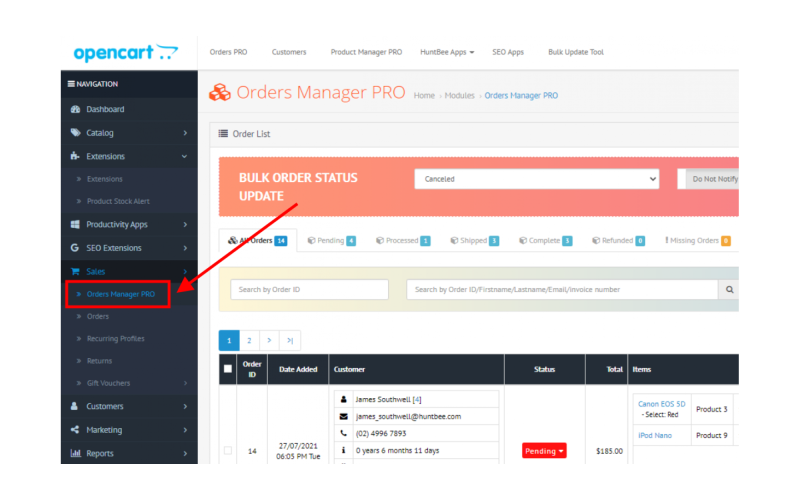This screenshot has height=500, width=800.
Task: Open Product Manager PRO in top menu
Action: point(366,52)
